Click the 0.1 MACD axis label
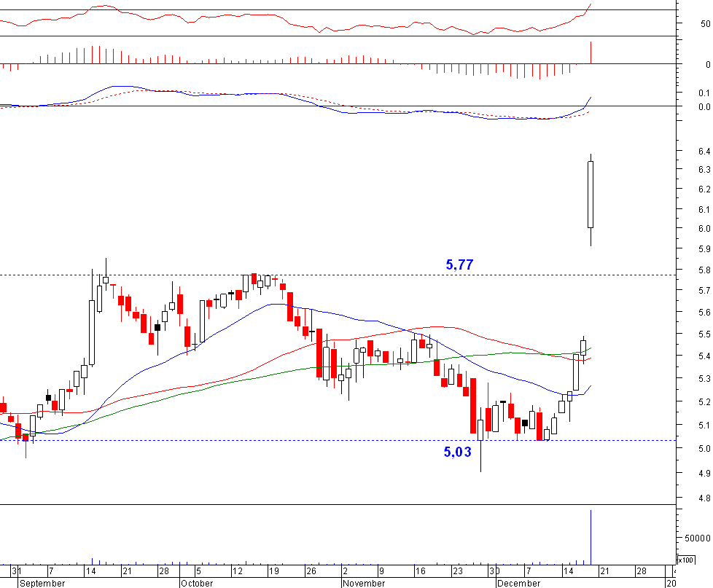Screen dimensions: 713x588 tap(704, 93)
